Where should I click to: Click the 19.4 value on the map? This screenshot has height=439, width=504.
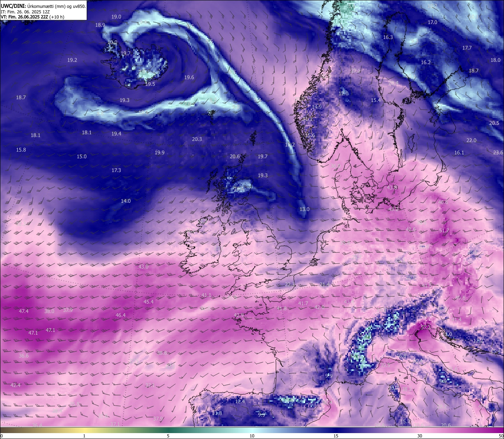[116, 133]
